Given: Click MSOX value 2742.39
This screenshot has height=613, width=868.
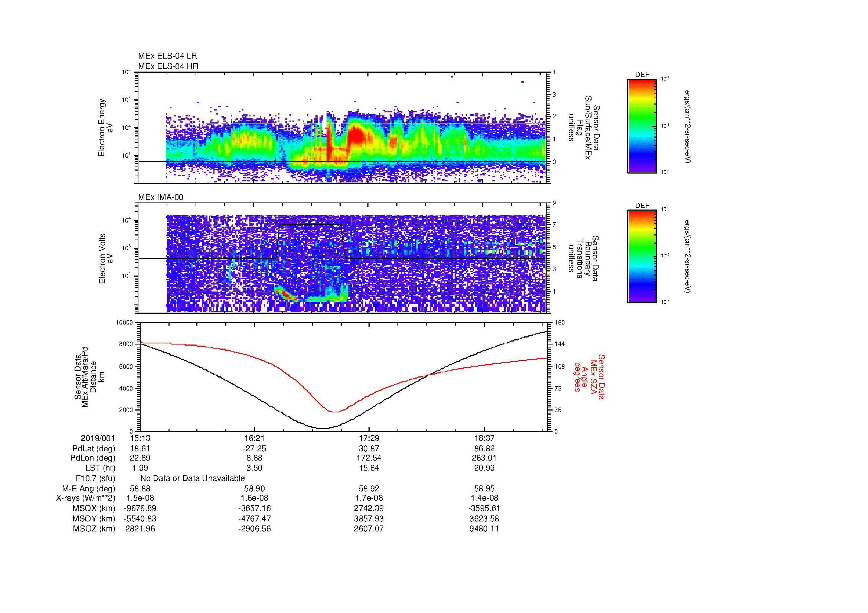Looking at the screenshot, I should [369, 508].
